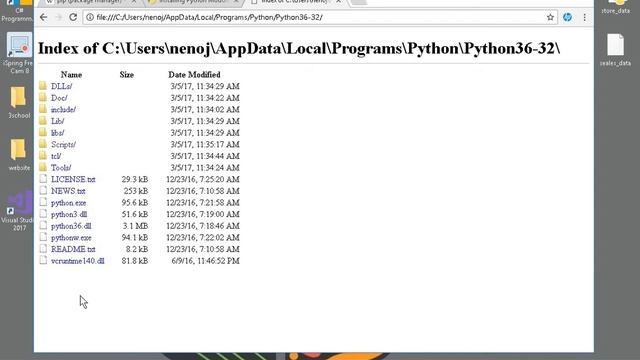Click the python.exe file link
640x360 pixels.
[x=69, y=202]
